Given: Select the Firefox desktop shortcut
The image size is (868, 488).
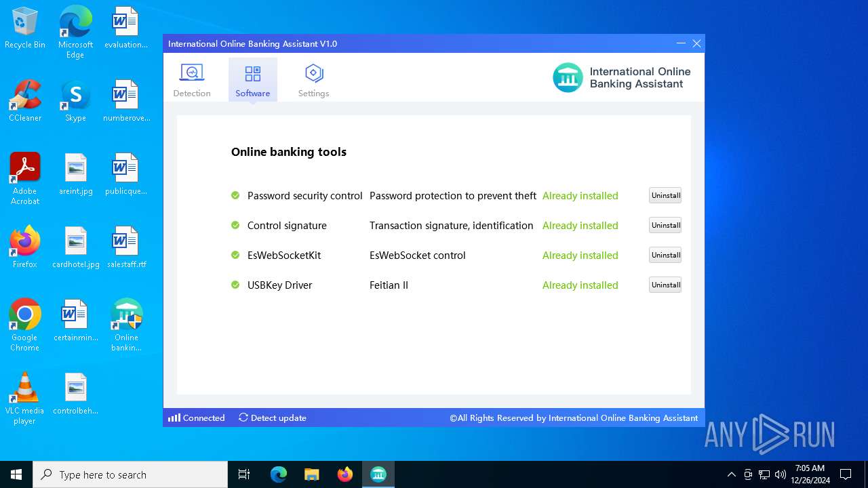Looking at the screenshot, I should click(25, 247).
